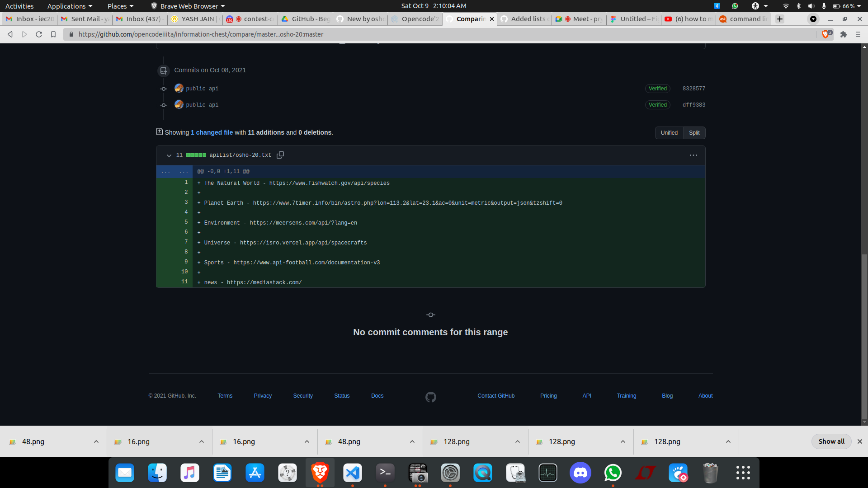This screenshot has height=488, width=868.
Task: Click the GitHub logo in the footer
Action: [x=430, y=397]
